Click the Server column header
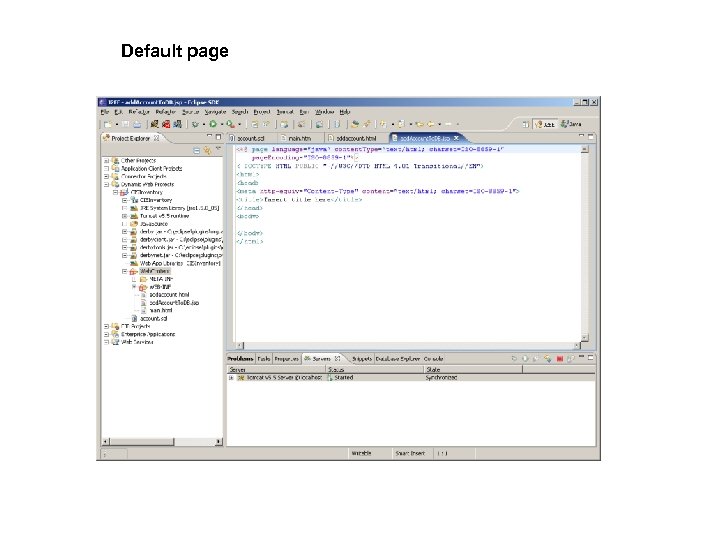This screenshot has height=540, width=720. 276,369
